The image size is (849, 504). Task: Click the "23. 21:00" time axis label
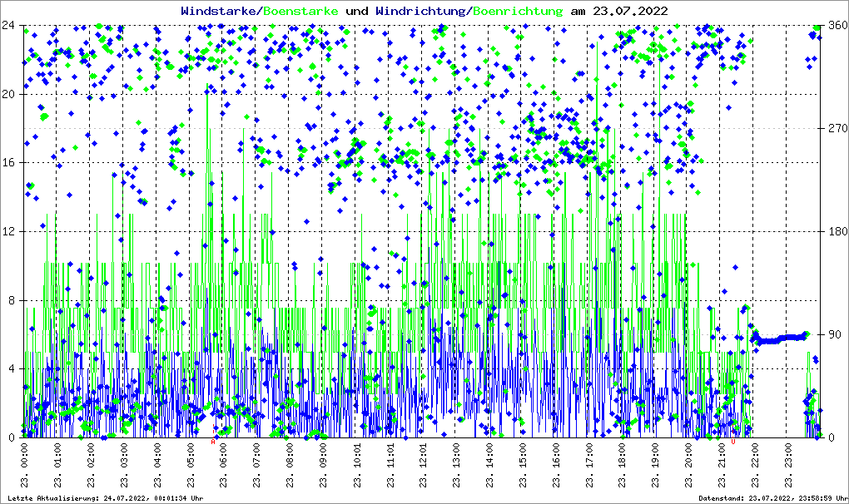(722, 465)
